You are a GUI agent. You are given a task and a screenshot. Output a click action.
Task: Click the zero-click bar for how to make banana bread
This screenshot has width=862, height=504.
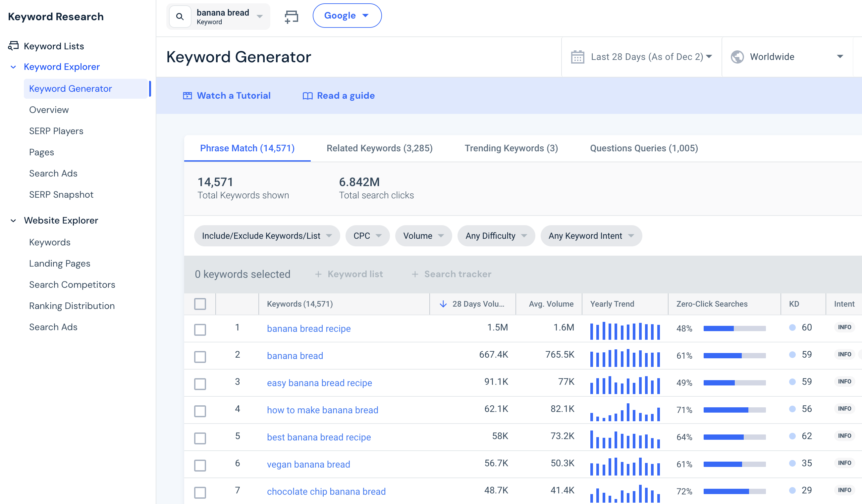(x=734, y=410)
